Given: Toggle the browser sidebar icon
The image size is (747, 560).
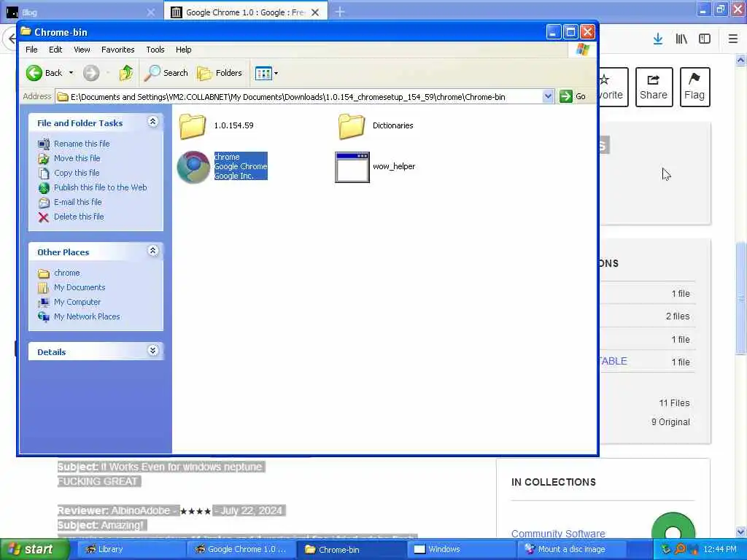Looking at the screenshot, I should 705,39.
